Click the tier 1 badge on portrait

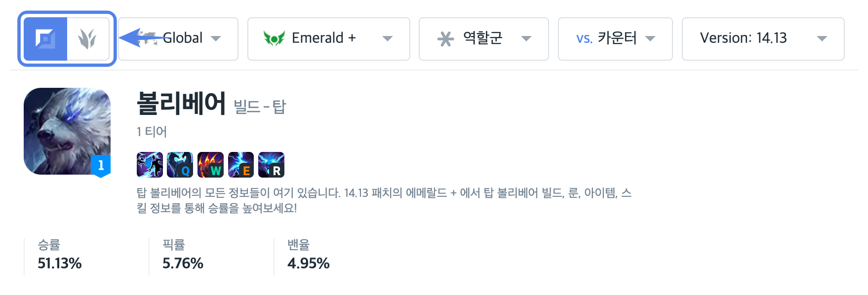pyautogui.click(x=101, y=166)
